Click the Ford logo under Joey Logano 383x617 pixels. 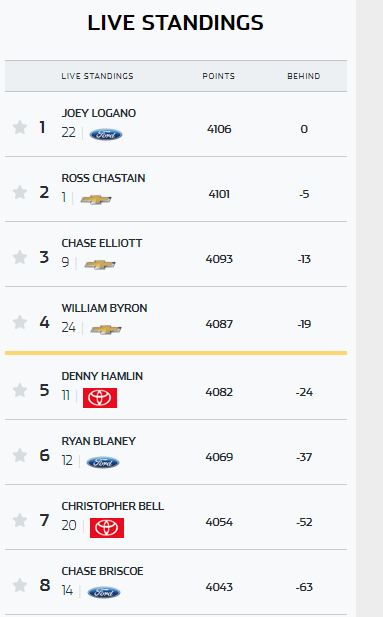pyautogui.click(x=106, y=135)
